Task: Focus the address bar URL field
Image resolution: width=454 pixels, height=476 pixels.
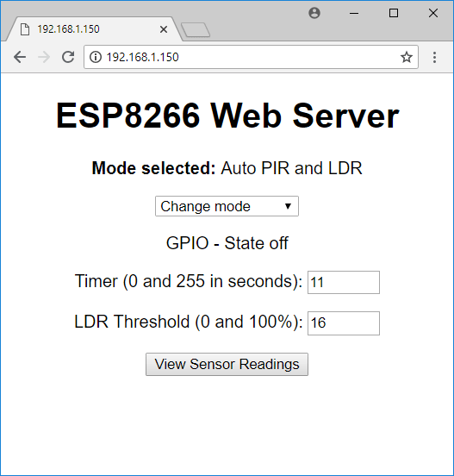Action: tap(251, 57)
